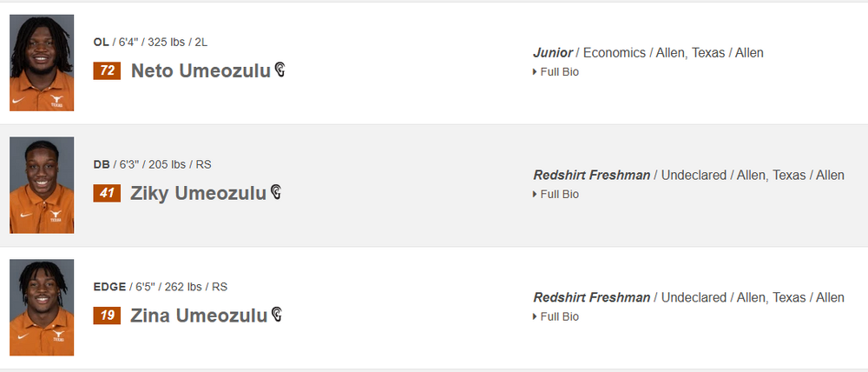Open the Ziky Umeozulu name link
Image resolution: width=868 pixels, height=372 pixels.
198,193
